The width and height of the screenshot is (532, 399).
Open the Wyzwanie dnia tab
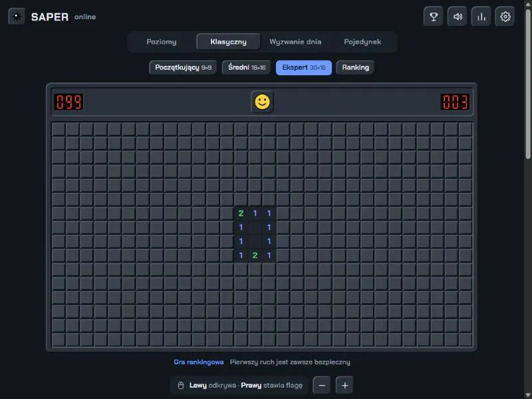click(x=295, y=42)
